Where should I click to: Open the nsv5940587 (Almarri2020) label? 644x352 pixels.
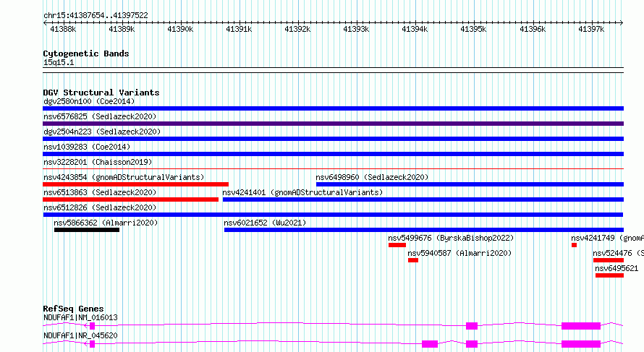click(459, 253)
